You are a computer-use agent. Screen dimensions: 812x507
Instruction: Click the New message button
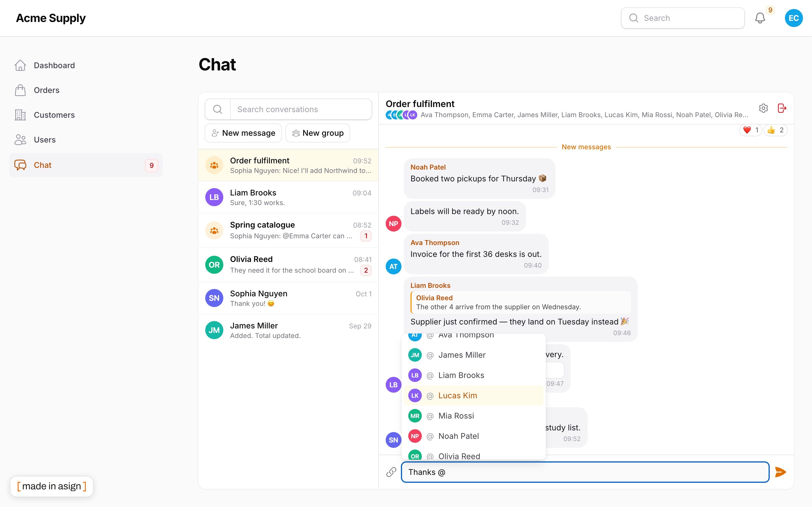243,133
